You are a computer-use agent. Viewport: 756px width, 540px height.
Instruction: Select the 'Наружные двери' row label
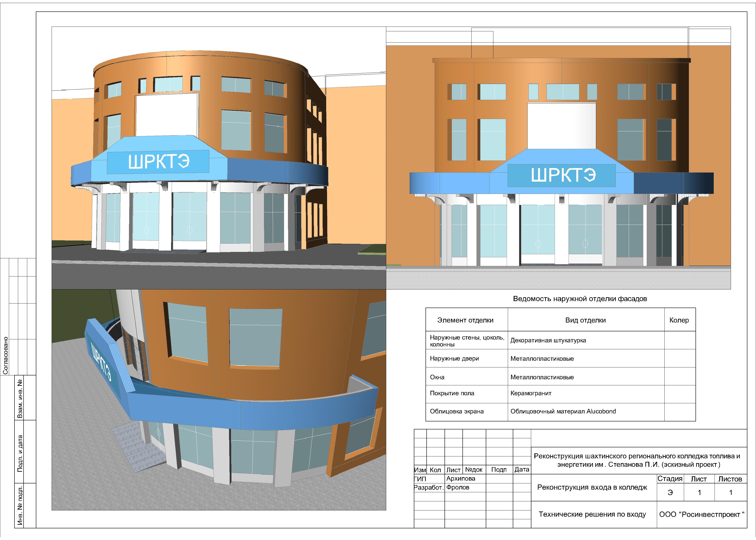454,358
